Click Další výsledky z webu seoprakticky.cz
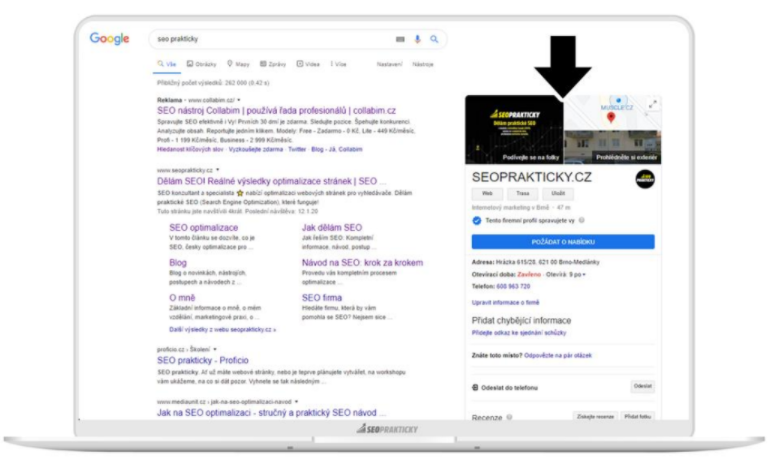779x461 pixels. coord(223,329)
